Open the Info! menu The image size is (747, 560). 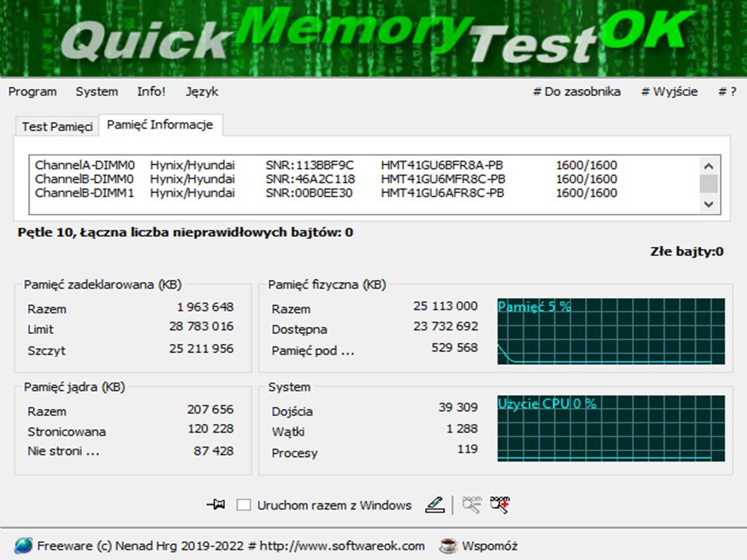coord(151,91)
